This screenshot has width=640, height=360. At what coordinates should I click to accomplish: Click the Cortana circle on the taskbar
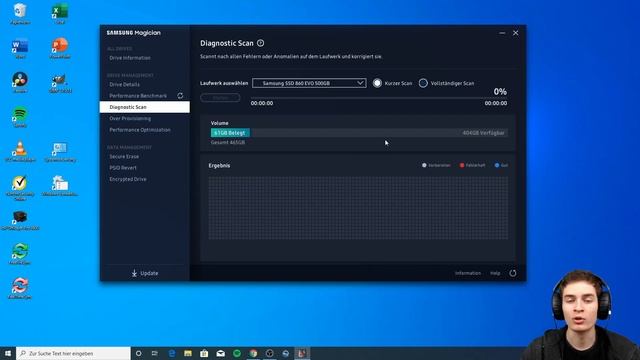(x=138, y=353)
